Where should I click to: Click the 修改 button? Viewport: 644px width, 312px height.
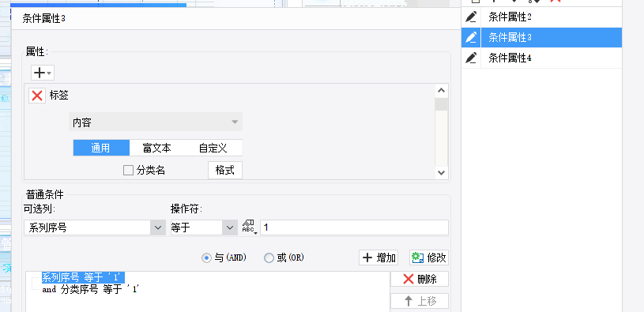pos(429,257)
